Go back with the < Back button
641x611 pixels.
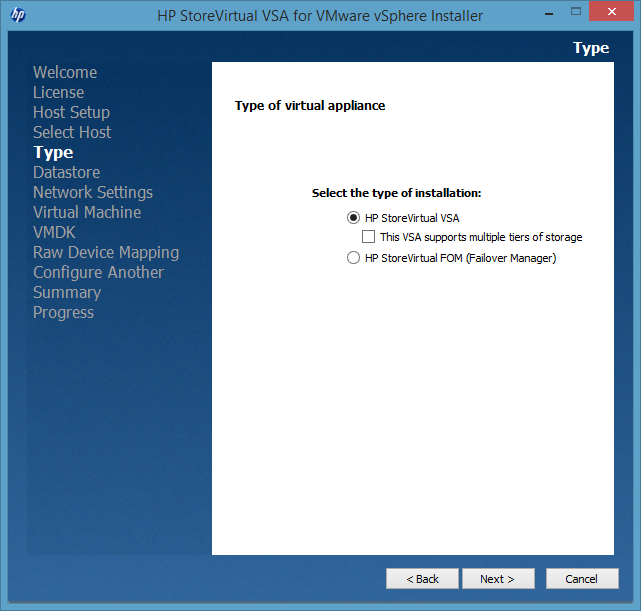[x=422, y=579]
